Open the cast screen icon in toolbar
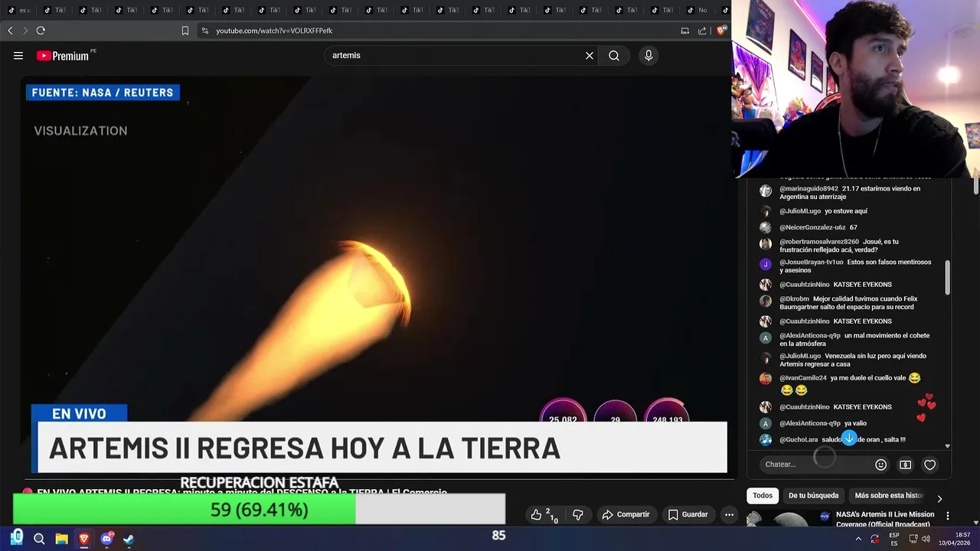Viewport: 980px width, 551px height. coord(685,31)
